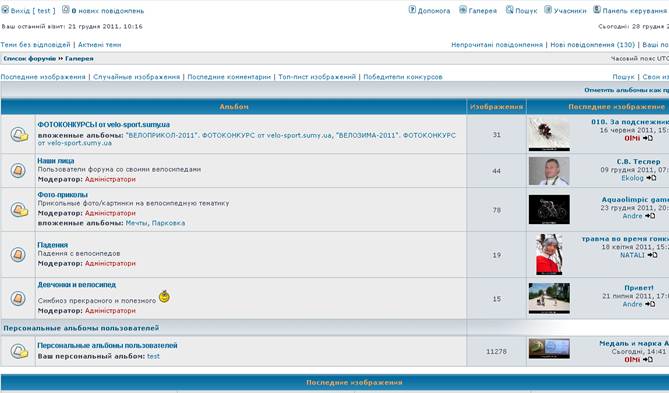Click view-image arrow icon next to NATALI
669x393 pixels.
point(652,255)
